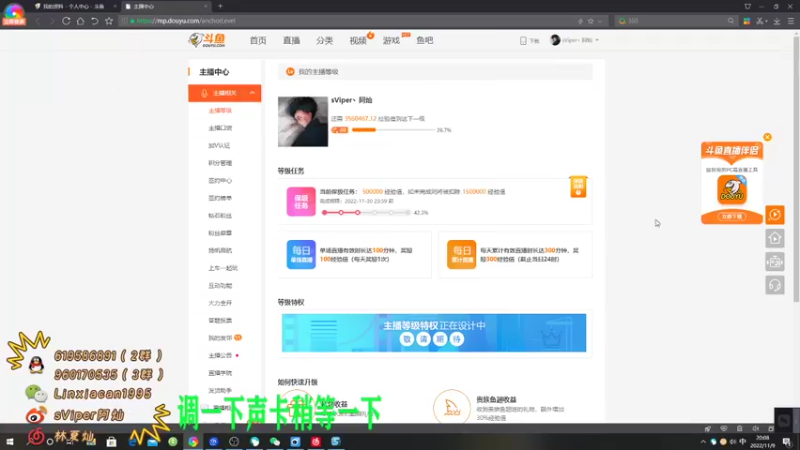Viewport: 800px width, 450px height.
Task: Click the blue 每日 single-stream task icon
Action: point(301,254)
